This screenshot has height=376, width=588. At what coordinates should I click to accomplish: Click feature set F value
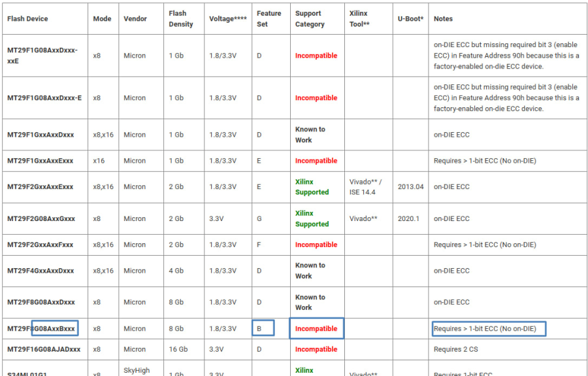[259, 245]
